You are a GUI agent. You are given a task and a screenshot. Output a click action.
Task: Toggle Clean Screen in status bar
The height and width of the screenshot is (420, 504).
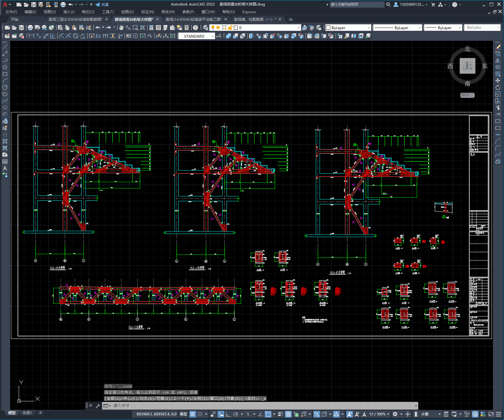point(491,414)
